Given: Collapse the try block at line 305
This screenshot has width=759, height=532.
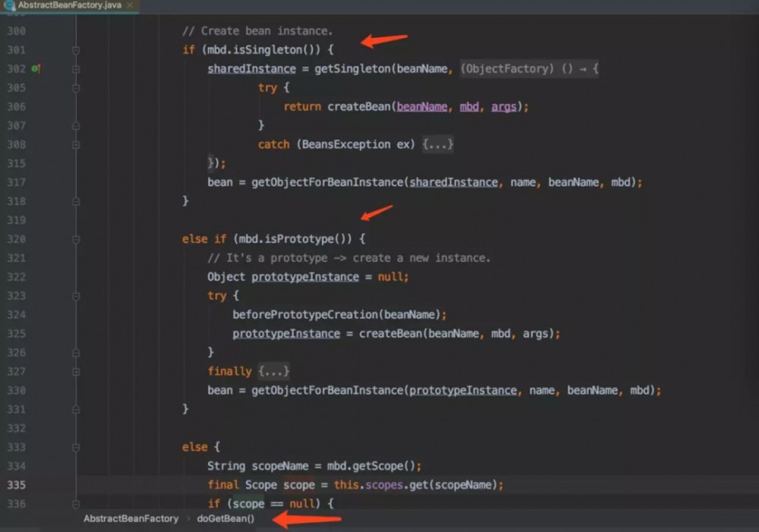Looking at the screenshot, I should 76,88.
